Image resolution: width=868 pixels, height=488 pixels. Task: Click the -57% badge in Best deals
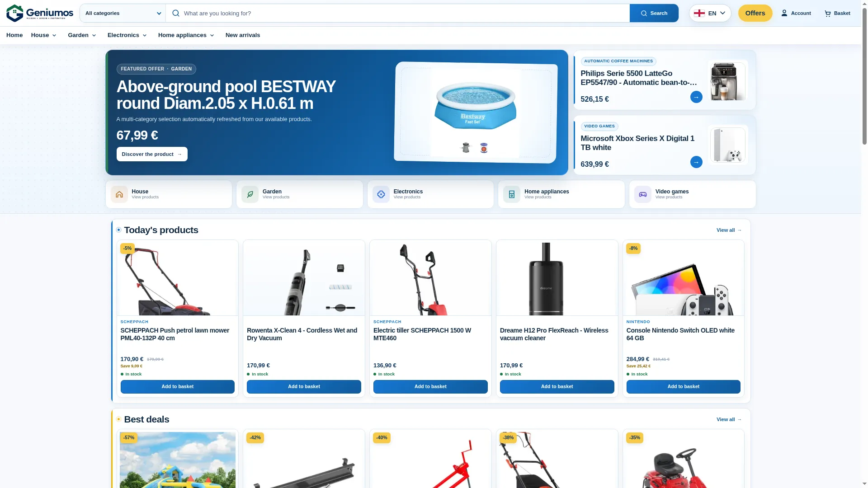click(129, 438)
